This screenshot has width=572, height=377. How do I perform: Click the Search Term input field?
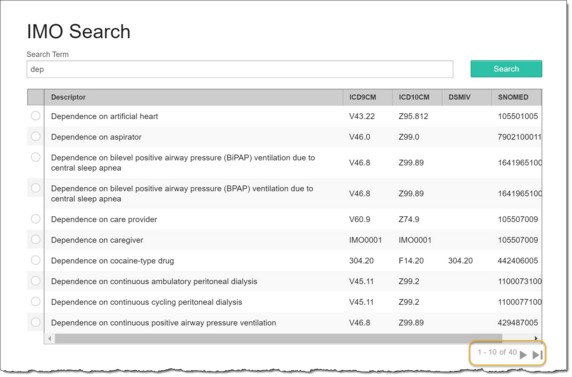pos(240,69)
